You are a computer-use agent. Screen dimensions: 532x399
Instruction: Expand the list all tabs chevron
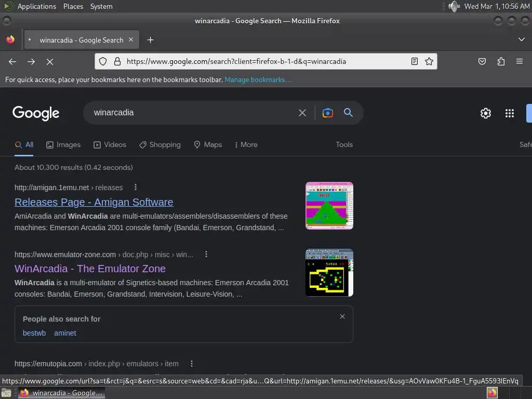click(x=522, y=39)
